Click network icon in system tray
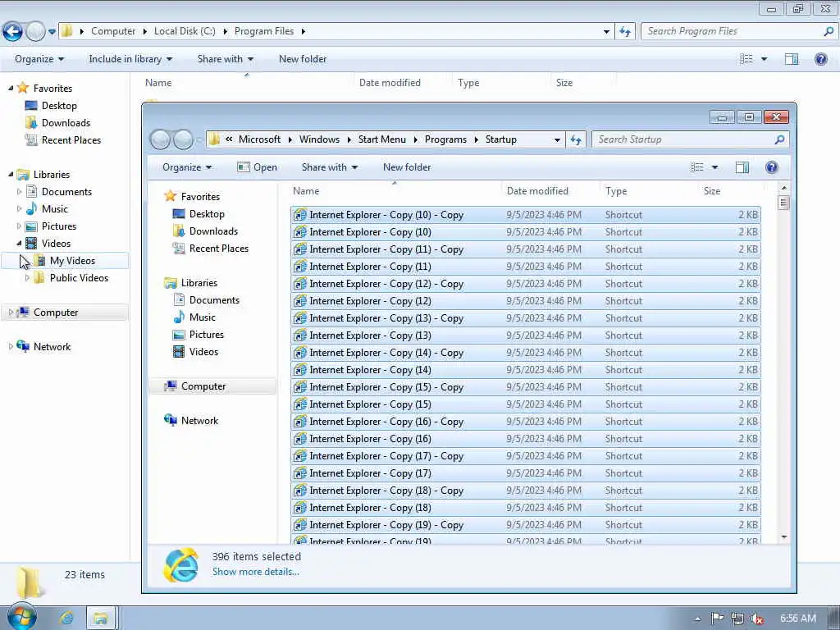840x630 pixels. pyautogui.click(x=737, y=619)
